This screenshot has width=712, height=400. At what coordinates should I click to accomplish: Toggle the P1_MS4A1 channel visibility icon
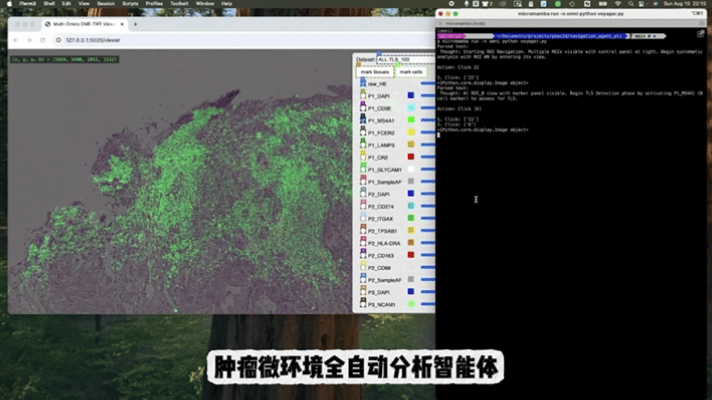[x=361, y=120]
